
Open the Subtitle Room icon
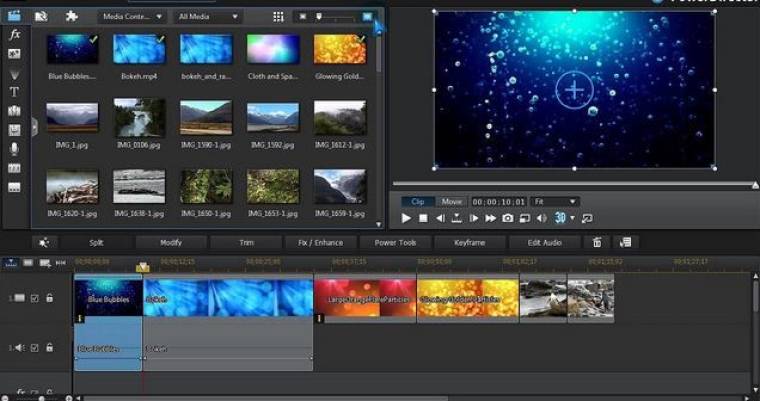[x=15, y=188]
